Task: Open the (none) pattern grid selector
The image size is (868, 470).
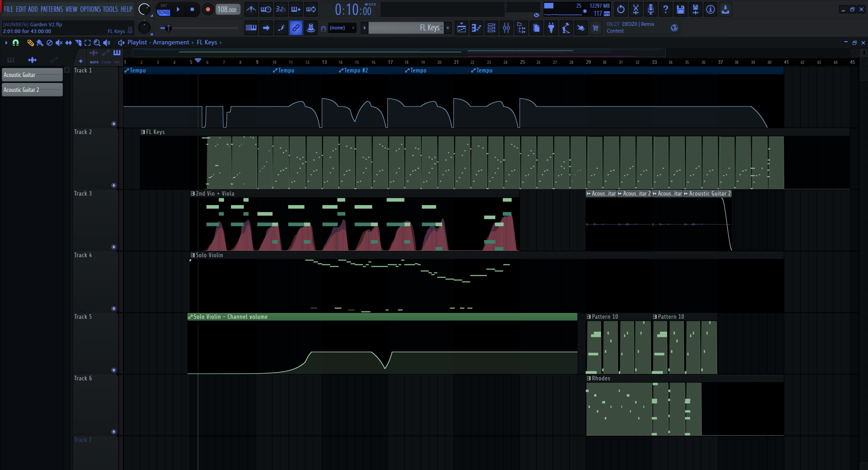Action: [342, 28]
